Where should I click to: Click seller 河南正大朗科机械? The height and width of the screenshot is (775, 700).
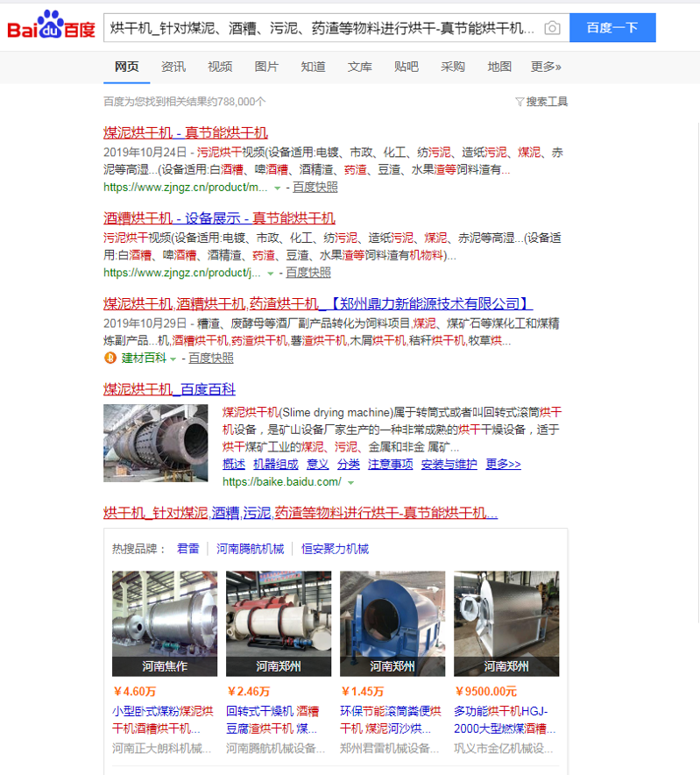pyautogui.click(x=161, y=749)
